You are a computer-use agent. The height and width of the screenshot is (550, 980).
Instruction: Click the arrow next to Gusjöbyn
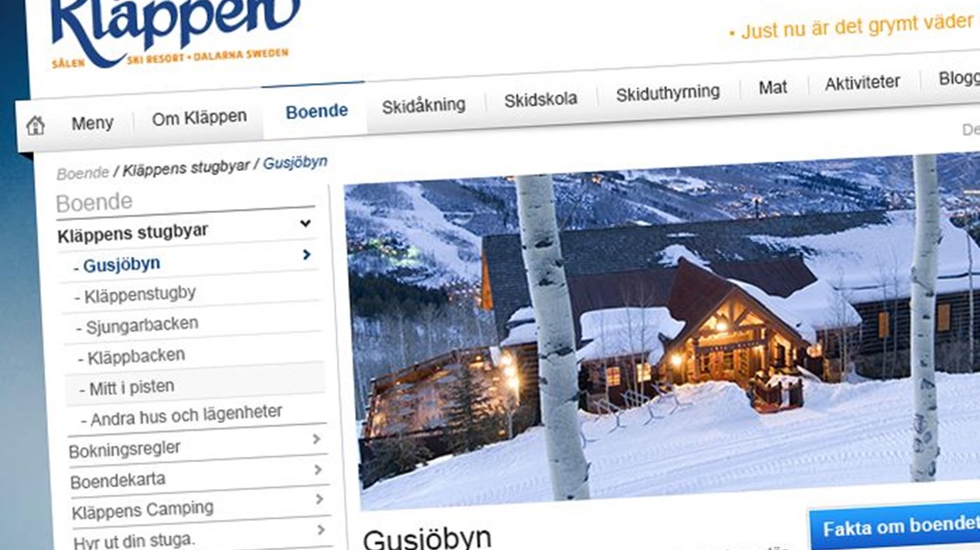(307, 254)
